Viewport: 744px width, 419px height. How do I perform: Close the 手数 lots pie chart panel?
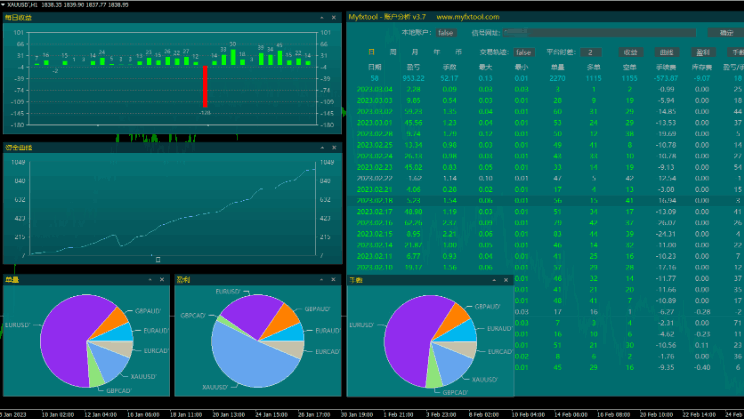click(505, 279)
